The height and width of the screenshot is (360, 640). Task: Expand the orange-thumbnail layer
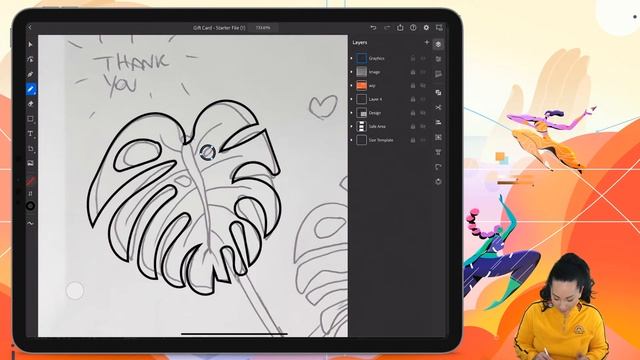coord(351,86)
